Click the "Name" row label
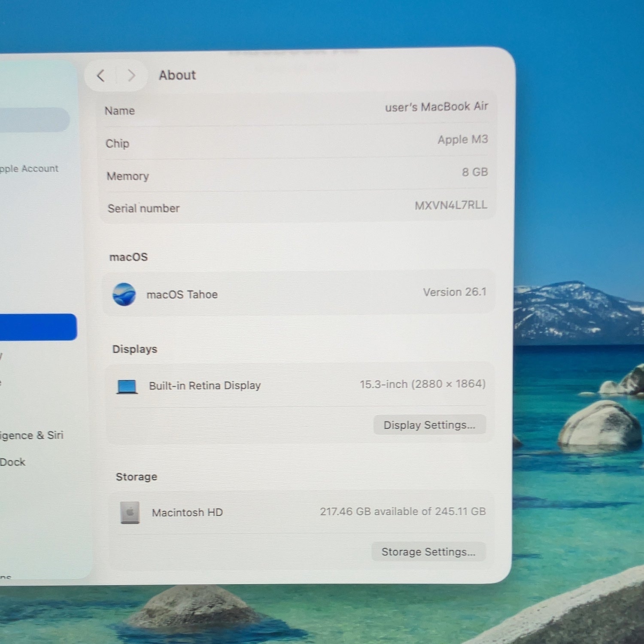This screenshot has height=644, width=644. (x=120, y=111)
